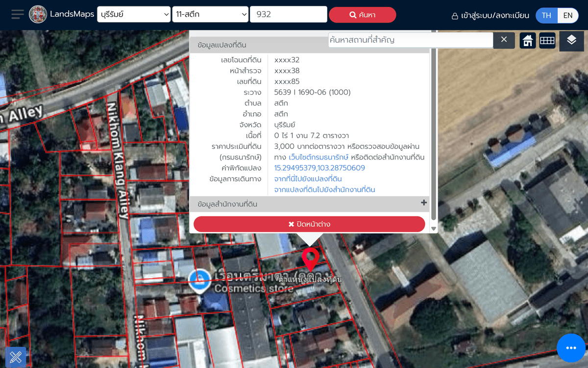The width and height of the screenshot is (588, 368).
Task: Open เข้าสู่ระบบ/ลงทะเบียน login link
Action: coord(490,15)
